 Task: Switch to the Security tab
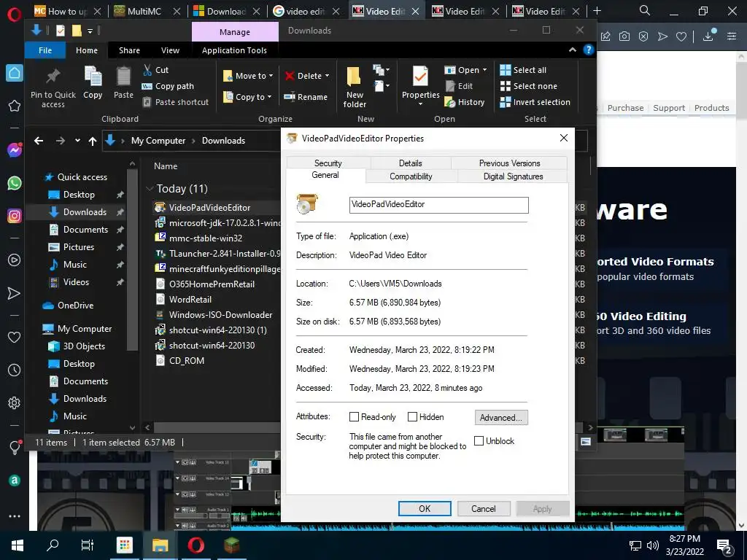[x=328, y=163]
